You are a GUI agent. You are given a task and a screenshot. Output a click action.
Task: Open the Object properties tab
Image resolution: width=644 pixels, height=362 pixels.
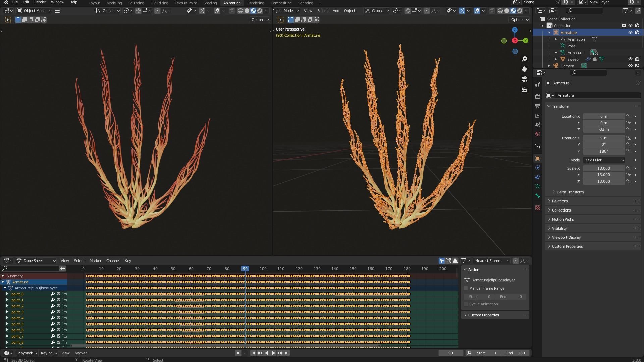(x=538, y=158)
